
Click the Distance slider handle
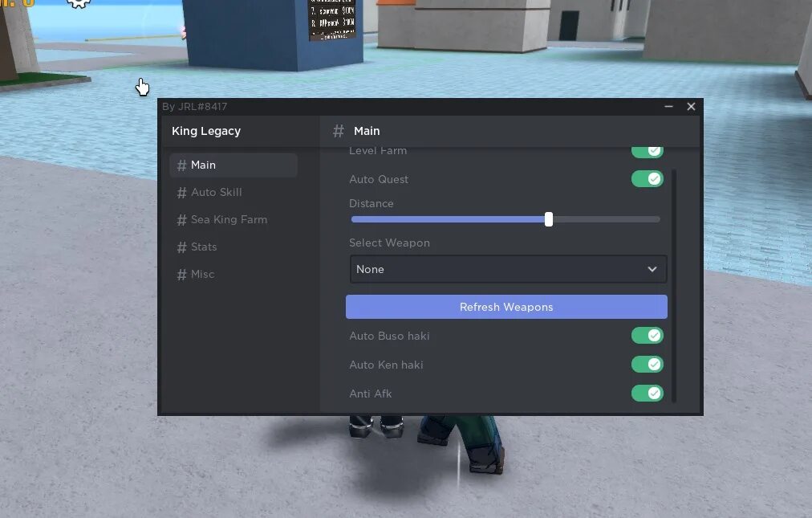548,219
